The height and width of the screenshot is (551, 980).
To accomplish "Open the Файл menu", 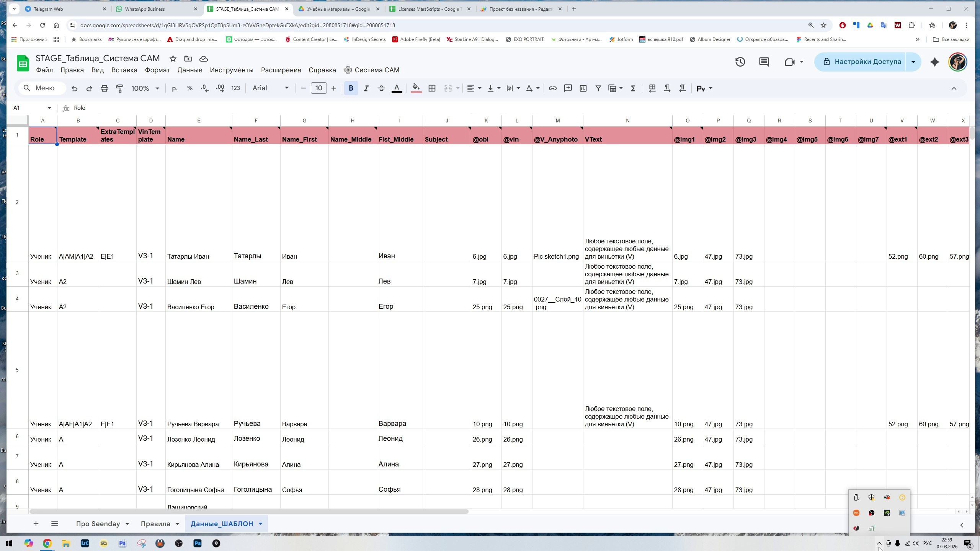I will 44,70.
